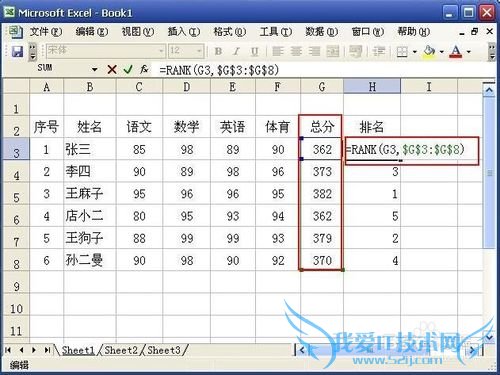Align text left in toolbar
The image size is (500, 375).
[x=278, y=51]
